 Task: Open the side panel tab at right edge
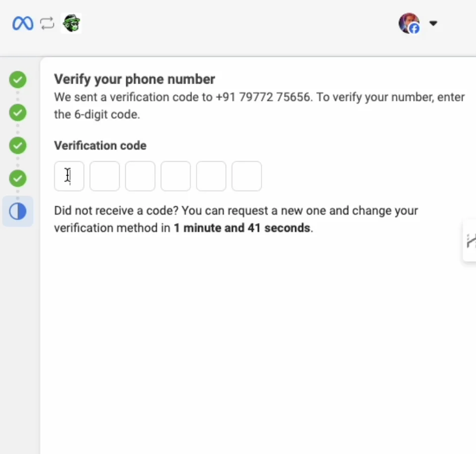click(470, 240)
